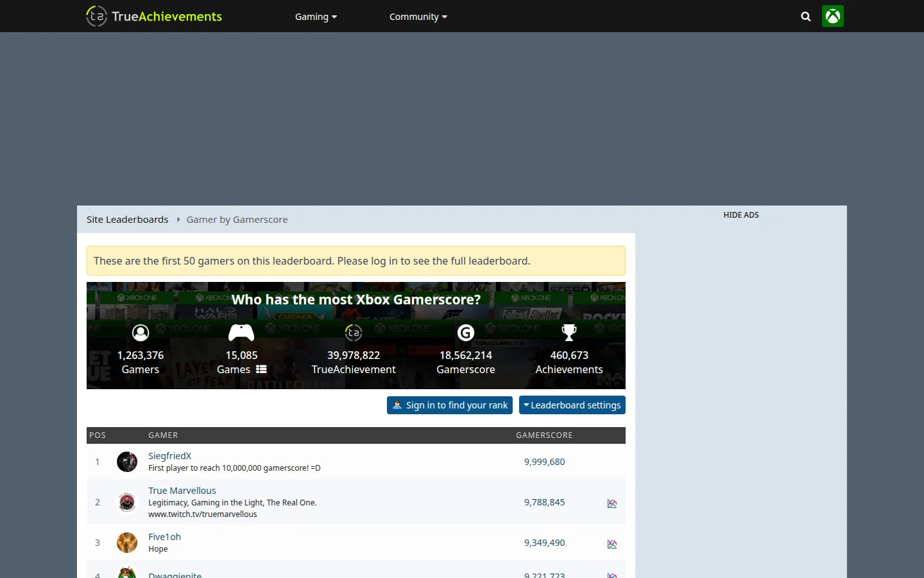The width and height of the screenshot is (924, 578).
Task: Click 15,085 Games stat
Action: (x=241, y=362)
